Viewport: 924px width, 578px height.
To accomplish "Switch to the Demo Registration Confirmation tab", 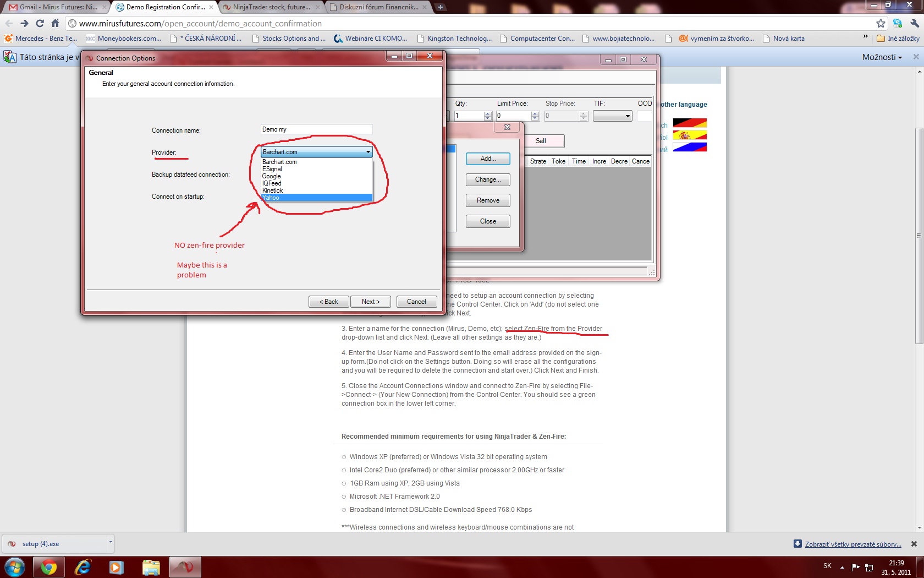I will [x=164, y=7].
